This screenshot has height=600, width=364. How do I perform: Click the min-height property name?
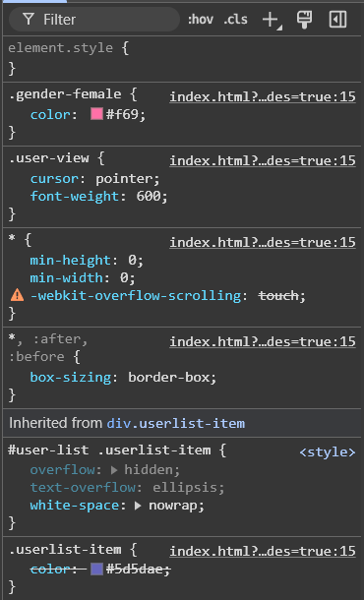(x=71, y=261)
